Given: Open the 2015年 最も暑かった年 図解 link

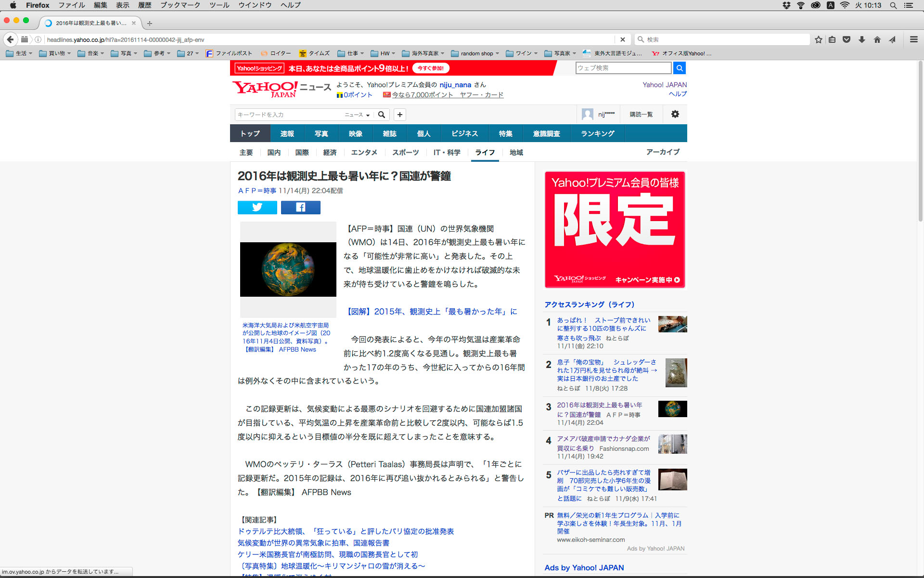Looking at the screenshot, I should tap(432, 312).
